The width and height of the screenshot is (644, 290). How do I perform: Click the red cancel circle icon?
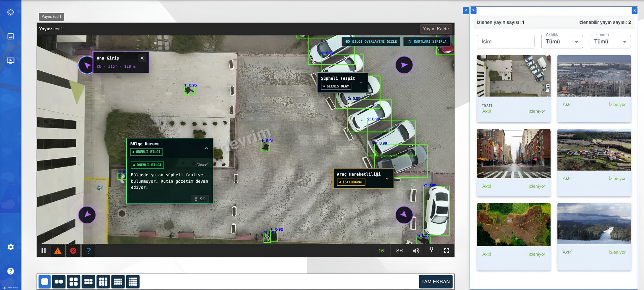tap(73, 251)
